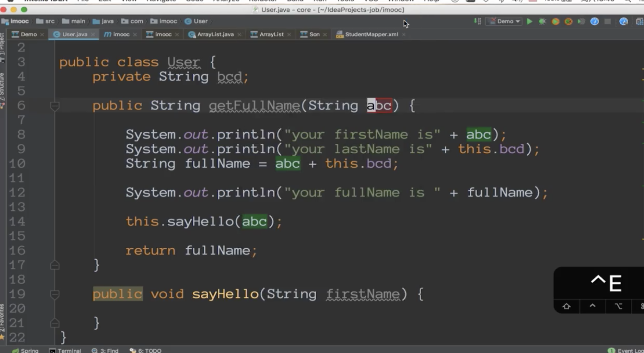Open the Event Log panel
The height and width of the screenshot is (353, 644).
click(x=626, y=350)
